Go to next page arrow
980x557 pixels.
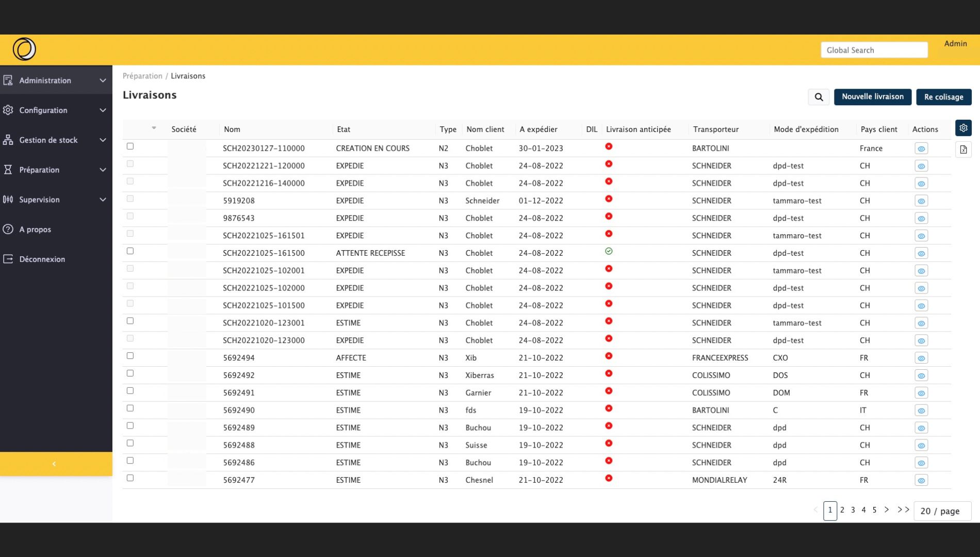[887, 510]
